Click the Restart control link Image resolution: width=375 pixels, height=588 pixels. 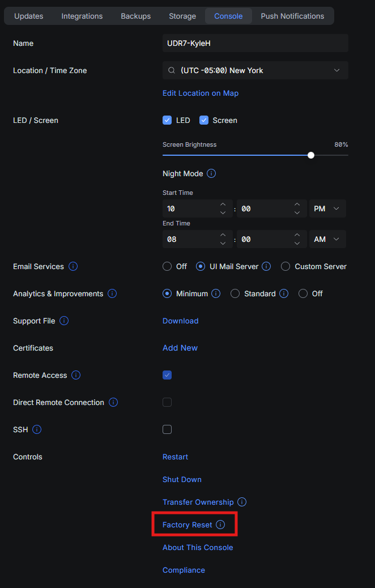click(x=175, y=457)
